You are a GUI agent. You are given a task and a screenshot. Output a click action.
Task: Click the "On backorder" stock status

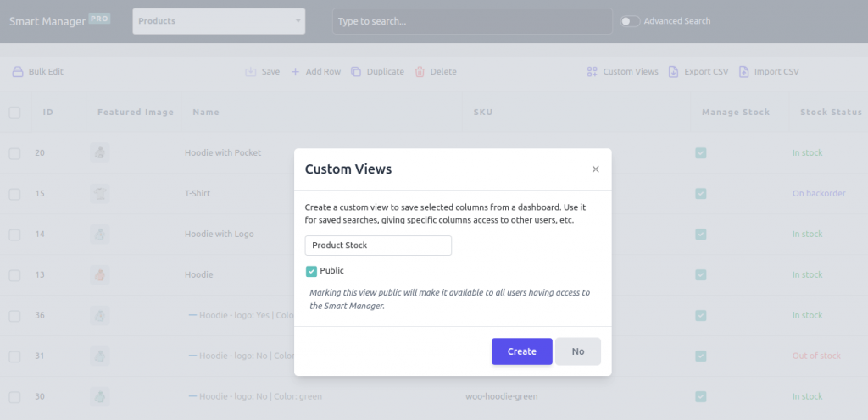819,193
